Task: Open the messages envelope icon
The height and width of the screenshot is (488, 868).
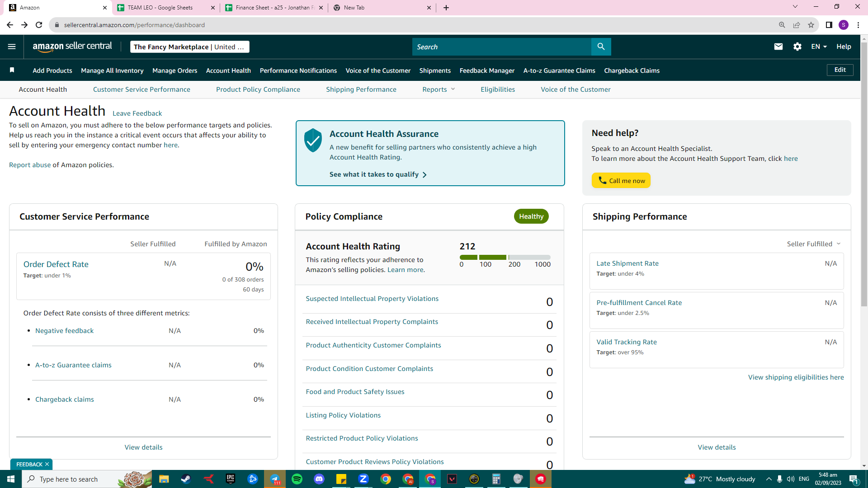Action: click(x=778, y=47)
